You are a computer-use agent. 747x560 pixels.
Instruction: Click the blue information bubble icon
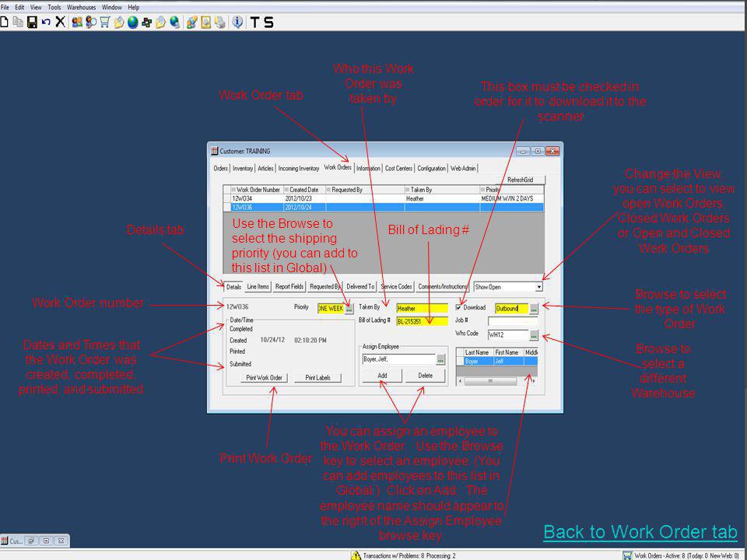pyautogui.click(x=237, y=22)
